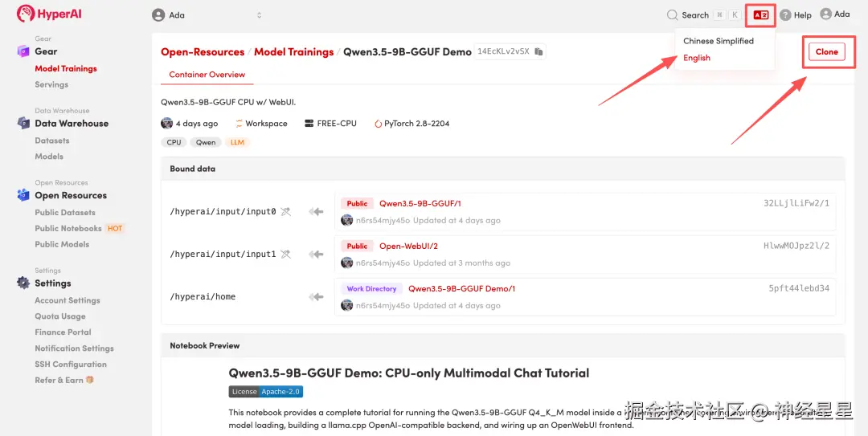Click the Help question mark icon

coord(785,15)
